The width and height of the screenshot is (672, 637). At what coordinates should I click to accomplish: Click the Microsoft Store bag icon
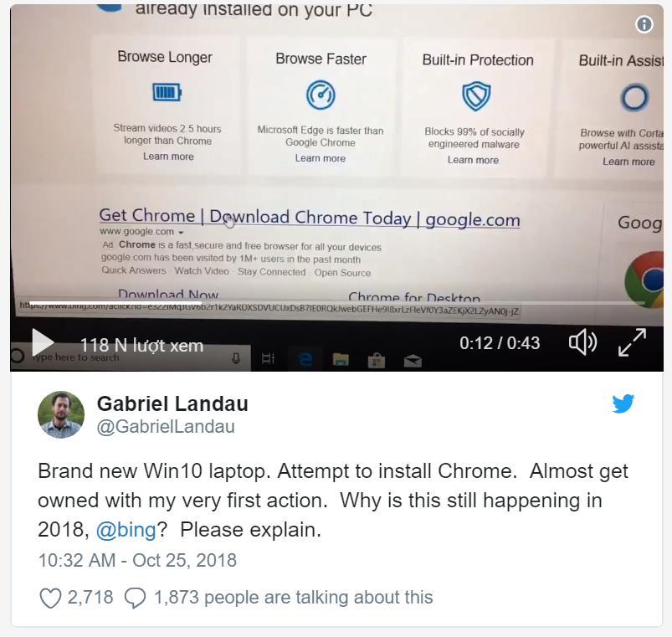coord(377,361)
